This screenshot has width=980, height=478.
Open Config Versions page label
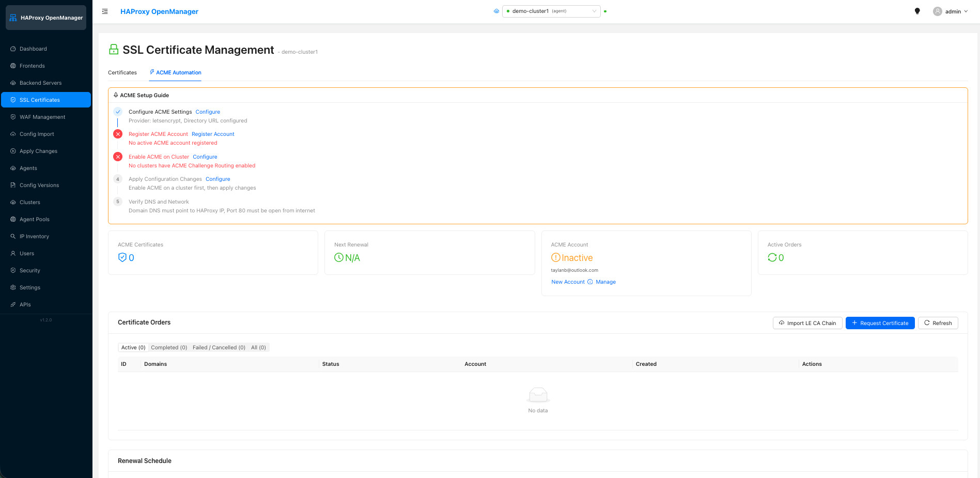(39, 185)
